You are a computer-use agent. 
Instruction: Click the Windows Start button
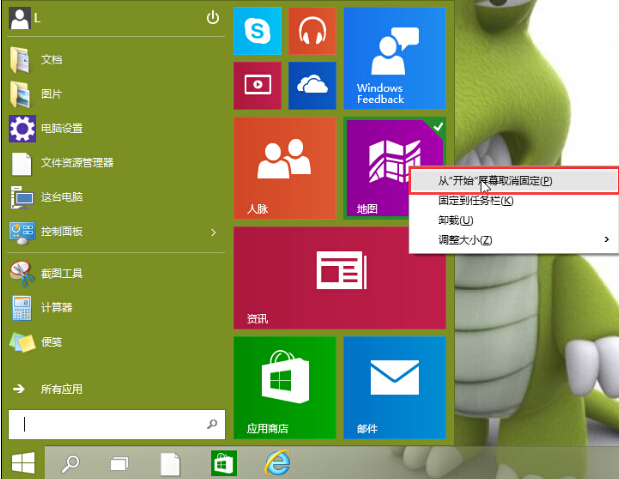click(23, 463)
